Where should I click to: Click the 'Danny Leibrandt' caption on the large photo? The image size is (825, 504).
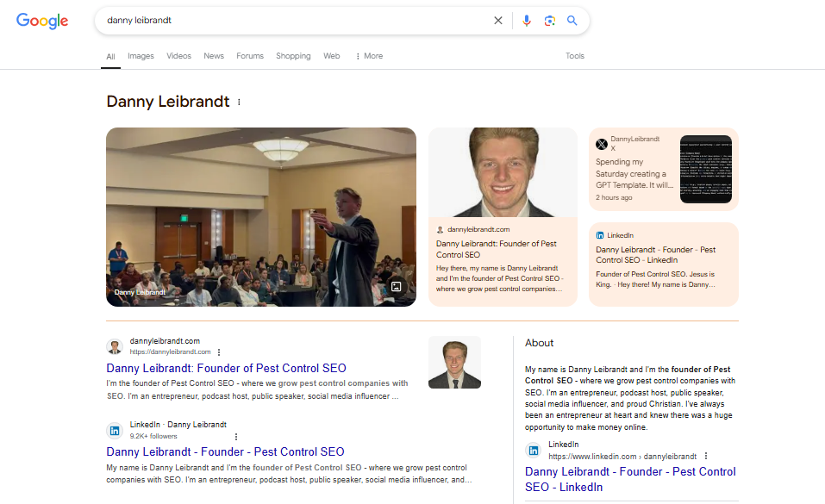click(140, 292)
